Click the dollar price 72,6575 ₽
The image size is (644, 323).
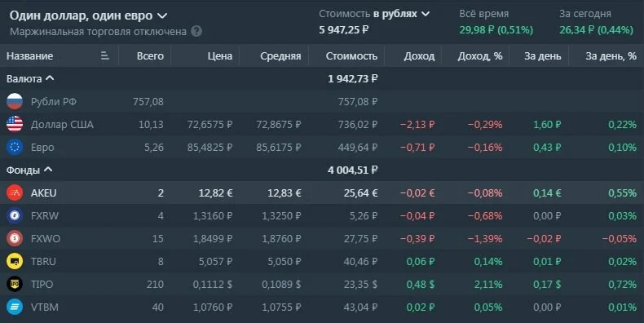coord(210,124)
